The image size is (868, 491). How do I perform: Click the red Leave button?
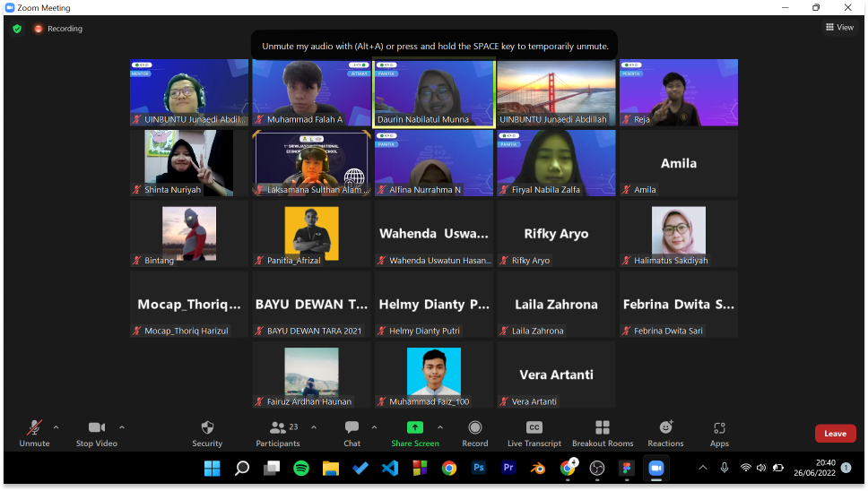click(x=835, y=434)
